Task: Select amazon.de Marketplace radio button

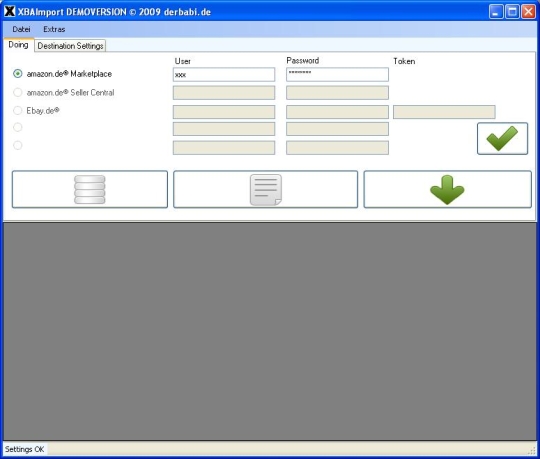Action: [x=18, y=74]
